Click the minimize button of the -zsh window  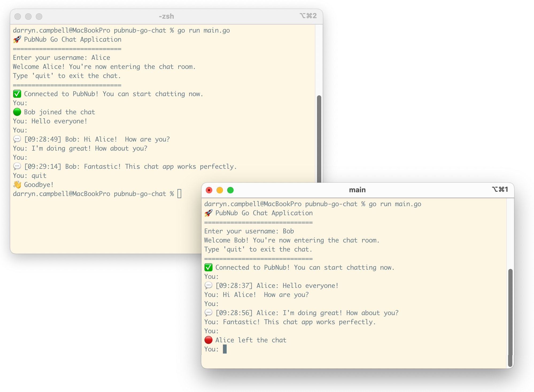pos(28,17)
